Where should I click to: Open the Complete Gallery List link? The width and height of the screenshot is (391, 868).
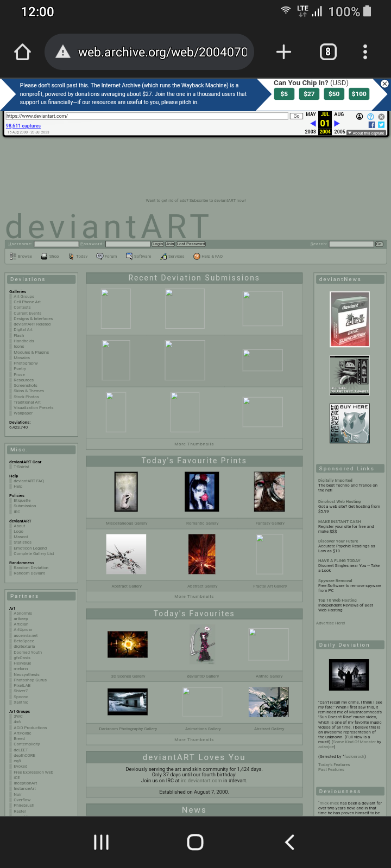[x=34, y=554]
